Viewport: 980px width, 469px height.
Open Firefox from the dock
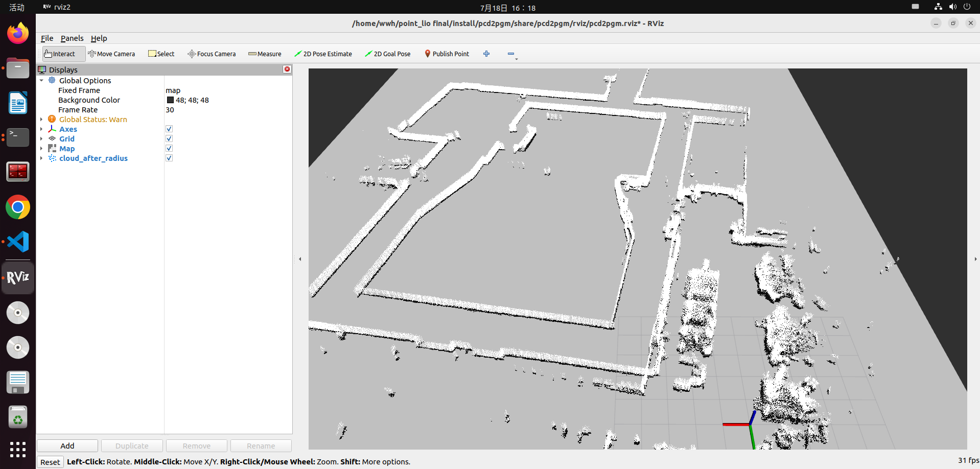[18, 34]
